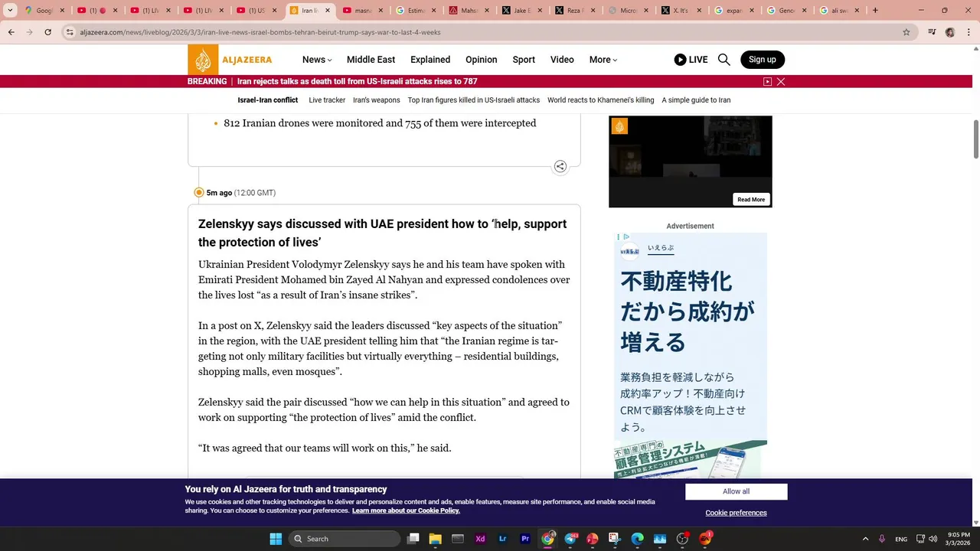Open the Live tracker link
Viewport: 980px width, 551px height.
[327, 100]
